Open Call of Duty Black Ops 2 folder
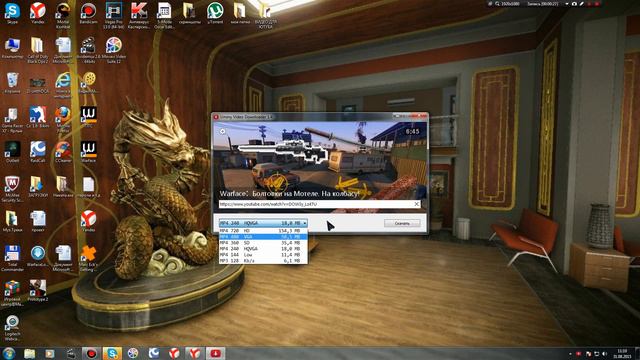The height and width of the screenshot is (360, 640). click(x=38, y=51)
